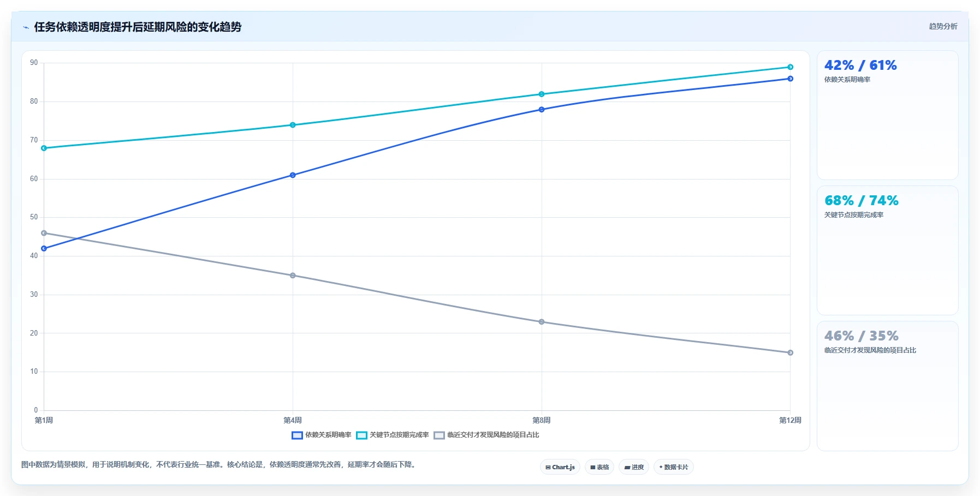Click the 依赖关系明确率 caption in the first card
The image size is (980, 496).
tap(847, 80)
